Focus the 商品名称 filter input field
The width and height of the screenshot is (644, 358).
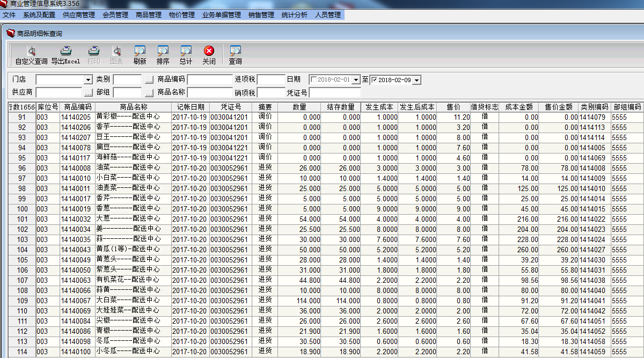click(x=210, y=92)
